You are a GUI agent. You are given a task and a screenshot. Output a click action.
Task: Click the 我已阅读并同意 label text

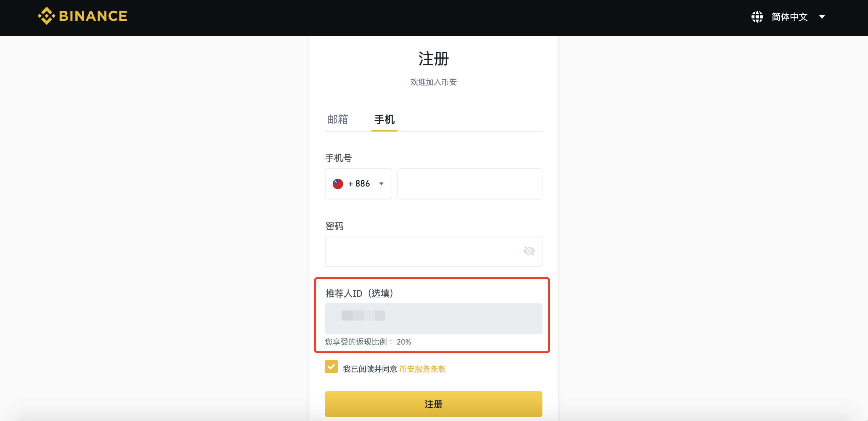coord(370,369)
